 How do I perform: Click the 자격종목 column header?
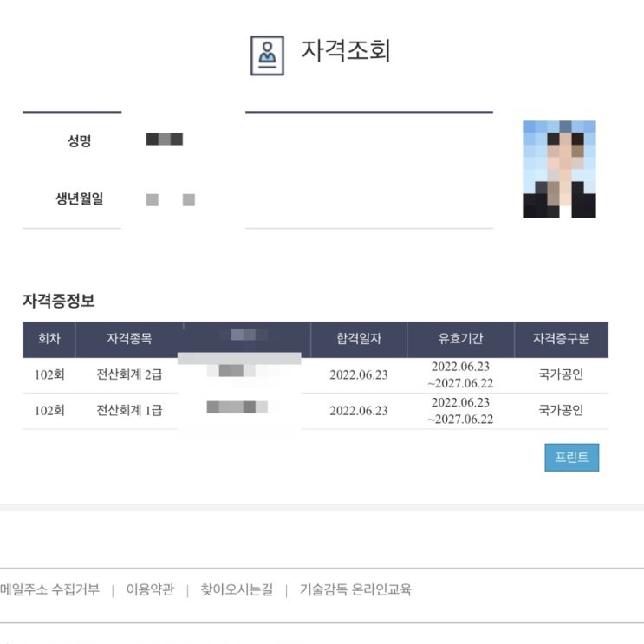(129, 339)
